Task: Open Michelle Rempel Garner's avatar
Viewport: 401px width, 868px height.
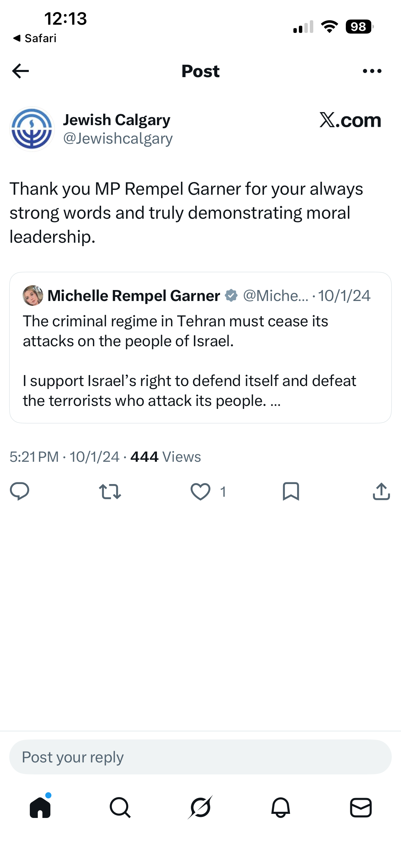Action: coord(33,296)
